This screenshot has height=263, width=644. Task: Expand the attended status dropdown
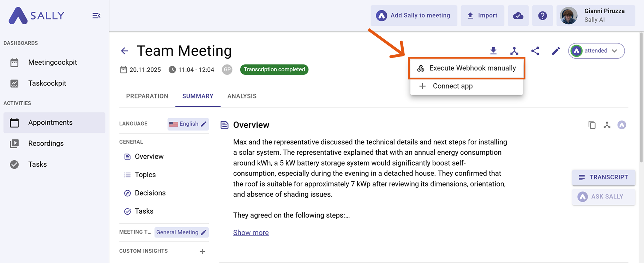click(x=596, y=51)
